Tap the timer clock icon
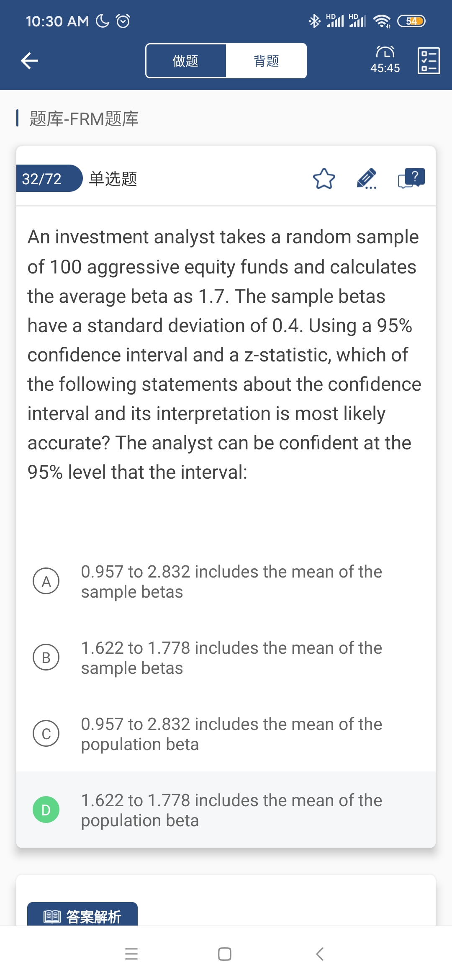The image size is (452, 980). (385, 52)
